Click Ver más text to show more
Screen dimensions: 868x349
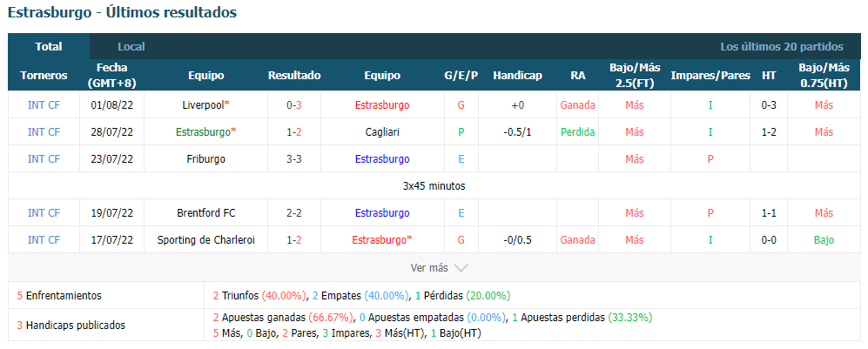tap(429, 268)
